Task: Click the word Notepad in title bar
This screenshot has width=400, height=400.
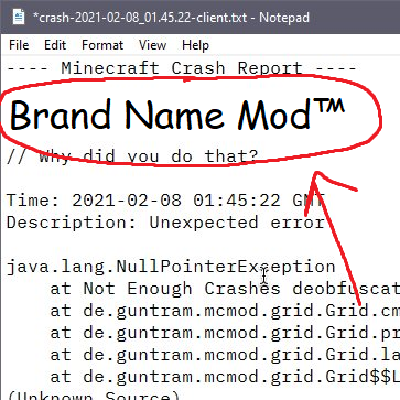Action: [284, 17]
